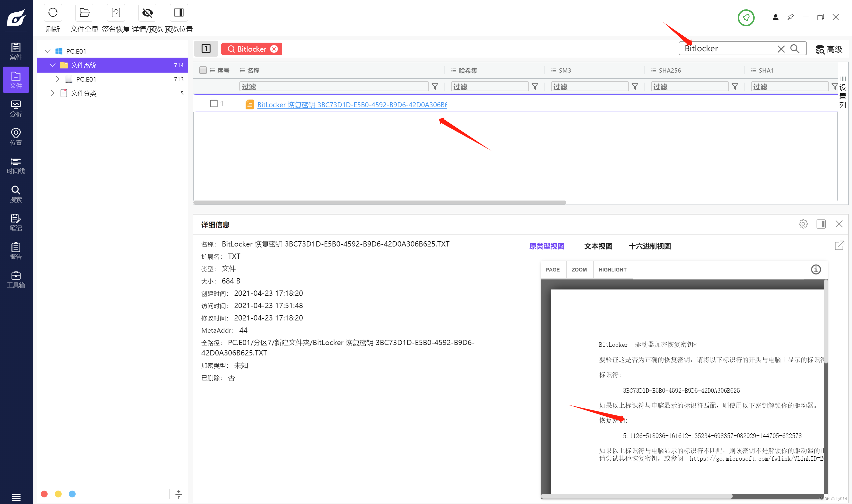Switch to the 文本视图 tab
The height and width of the screenshot is (504, 852).
pyautogui.click(x=598, y=246)
